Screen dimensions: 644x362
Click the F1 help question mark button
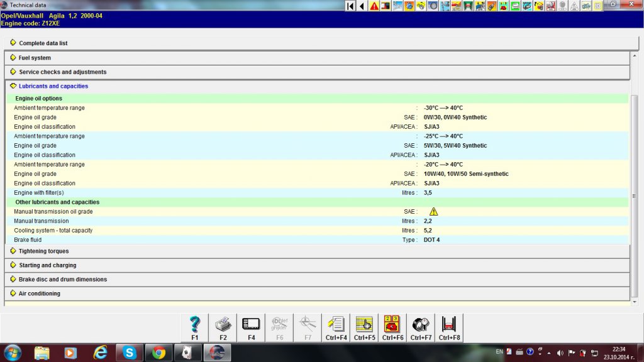click(x=195, y=327)
